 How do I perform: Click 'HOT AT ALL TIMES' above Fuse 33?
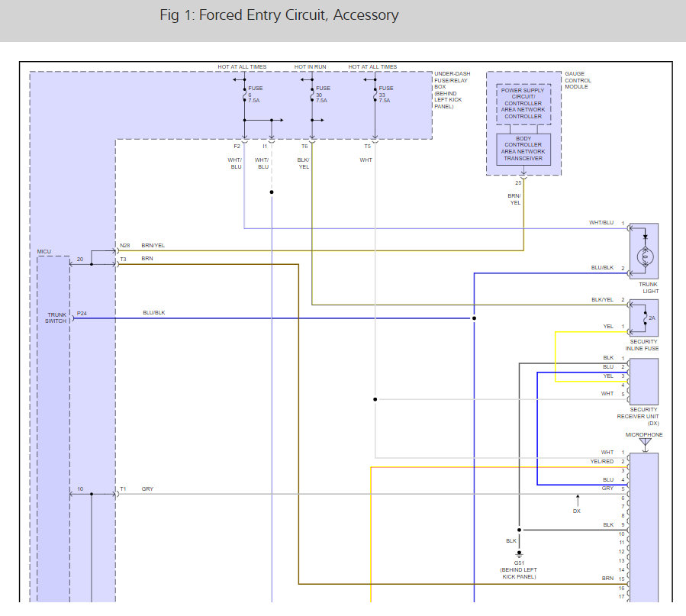tap(372, 67)
